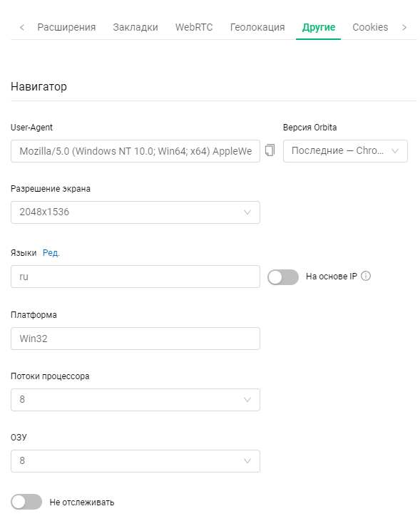The width and height of the screenshot is (420, 521).
Task: Copy the User-Agent string with the copy icon
Action: coord(270,150)
